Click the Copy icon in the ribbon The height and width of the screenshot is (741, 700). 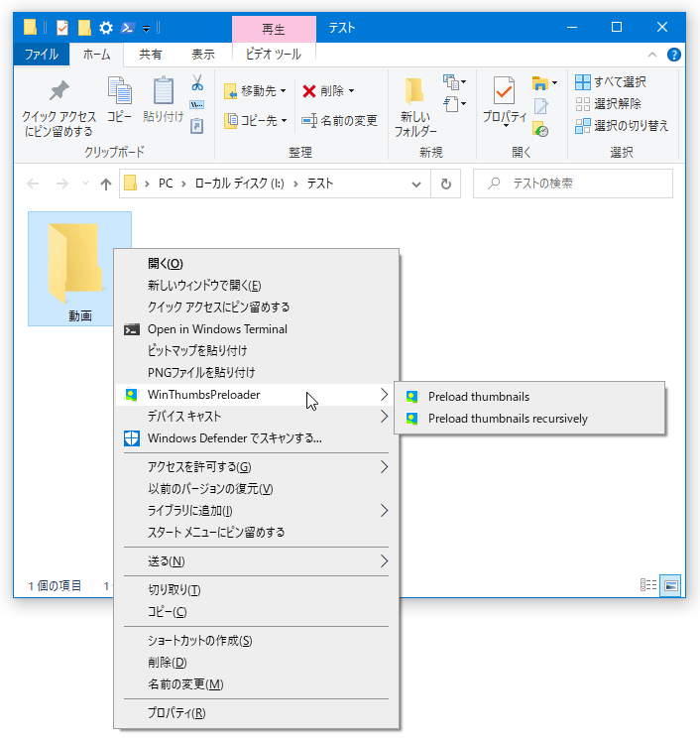tap(120, 90)
